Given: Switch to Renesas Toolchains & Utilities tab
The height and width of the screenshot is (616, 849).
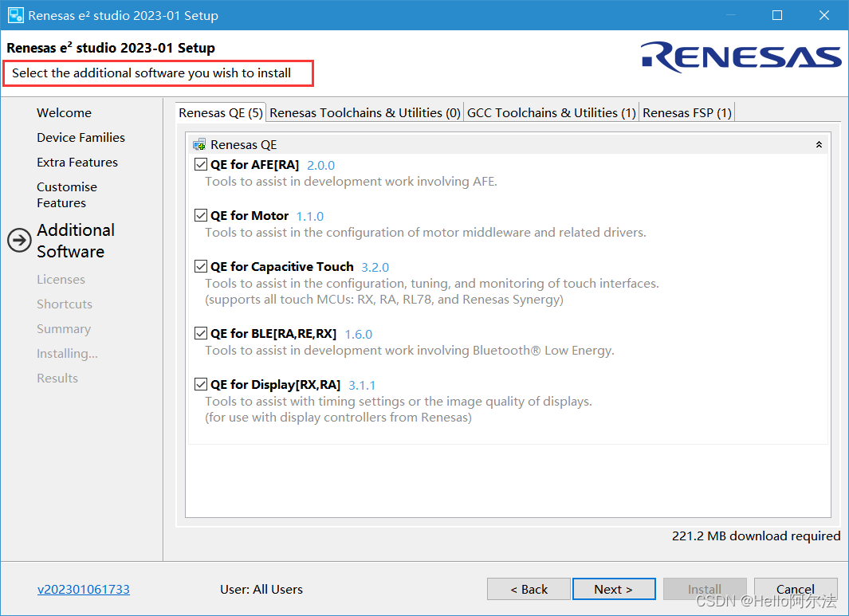Looking at the screenshot, I should tap(365, 112).
